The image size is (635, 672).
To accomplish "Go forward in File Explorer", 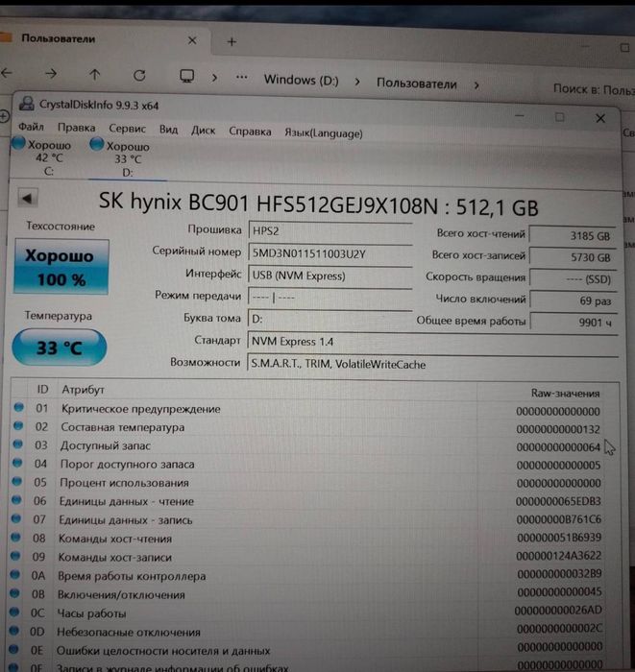I will click(x=51, y=74).
